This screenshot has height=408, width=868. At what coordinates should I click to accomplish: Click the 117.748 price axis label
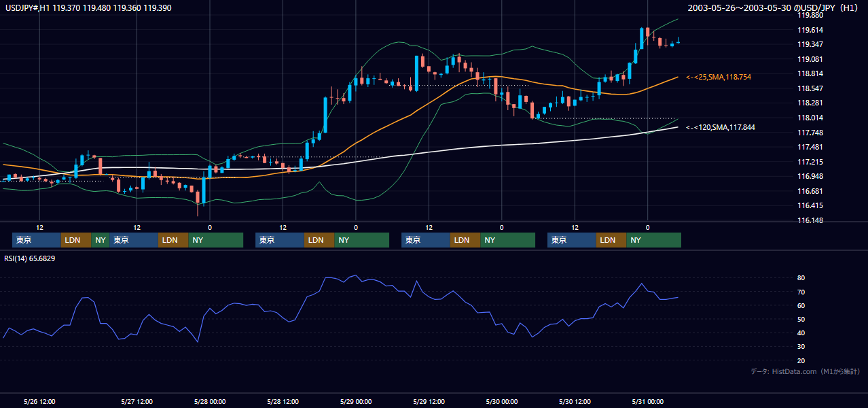coord(810,133)
